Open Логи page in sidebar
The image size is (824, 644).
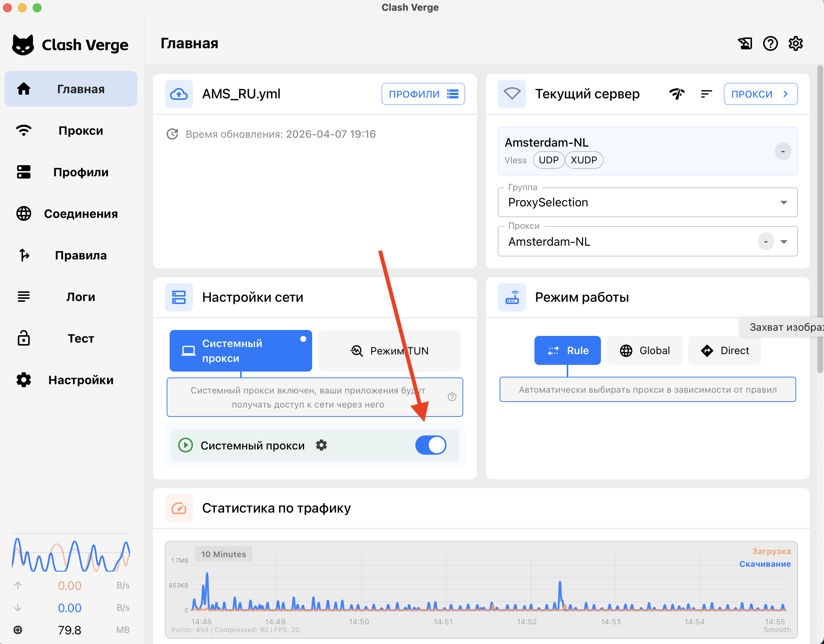click(x=71, y=297)
